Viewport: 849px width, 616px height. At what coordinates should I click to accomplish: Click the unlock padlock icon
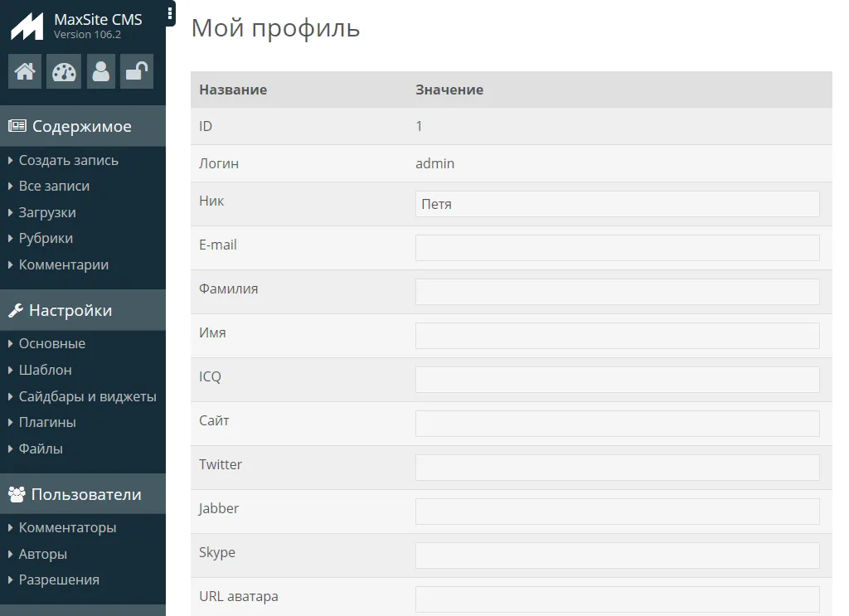point(137,71)
